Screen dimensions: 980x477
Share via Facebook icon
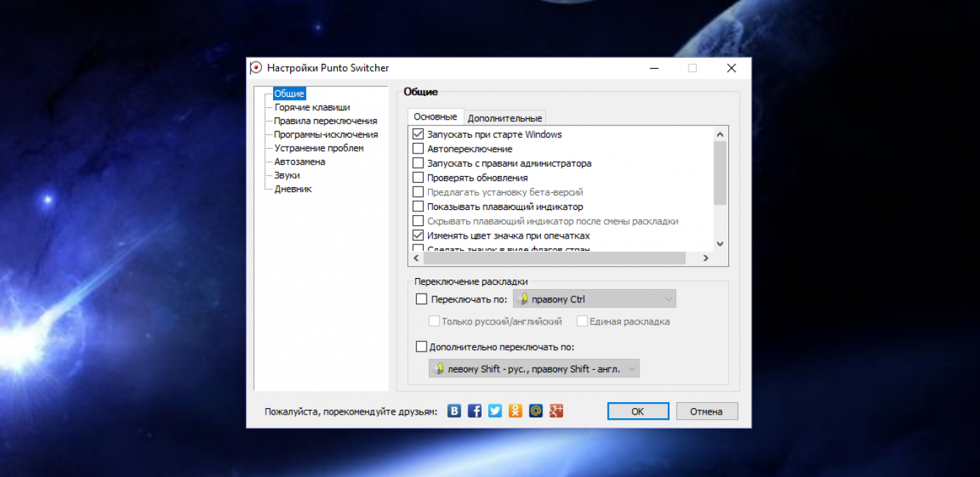[x=475, y=411]
